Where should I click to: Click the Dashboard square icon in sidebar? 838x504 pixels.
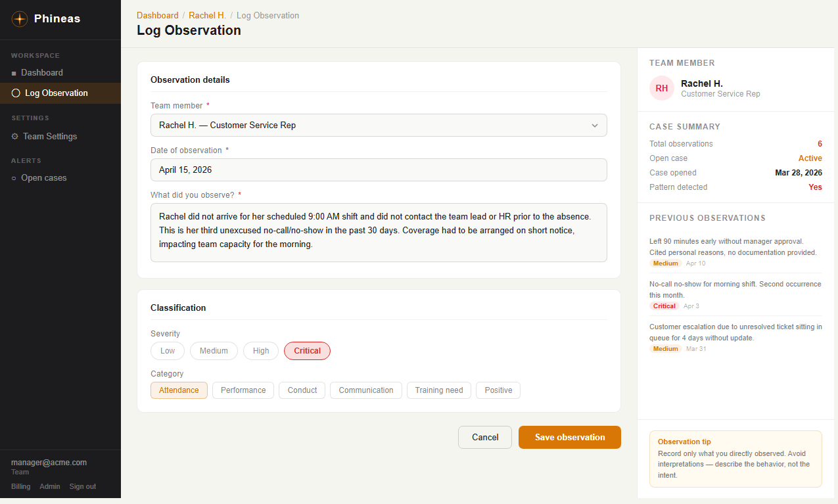coord(14,73)
